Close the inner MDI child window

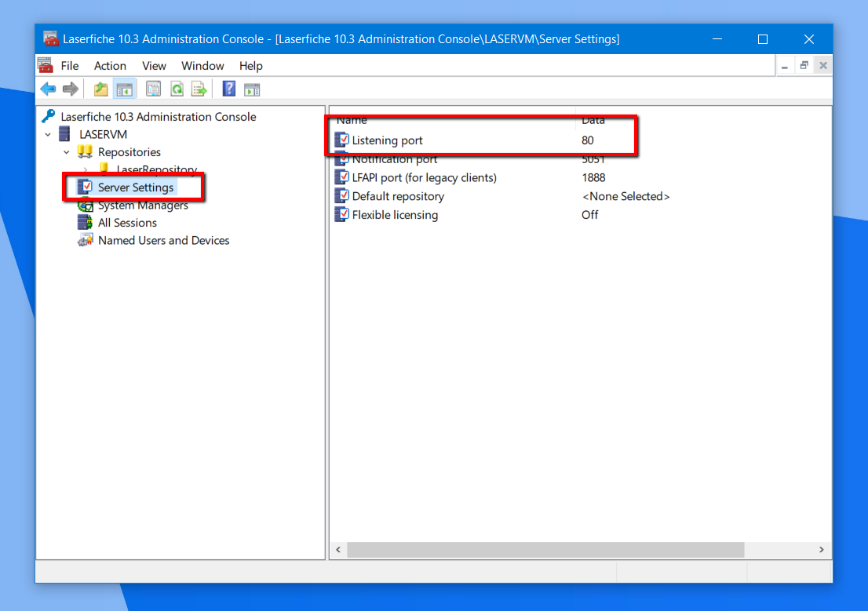tap(823, 66)
